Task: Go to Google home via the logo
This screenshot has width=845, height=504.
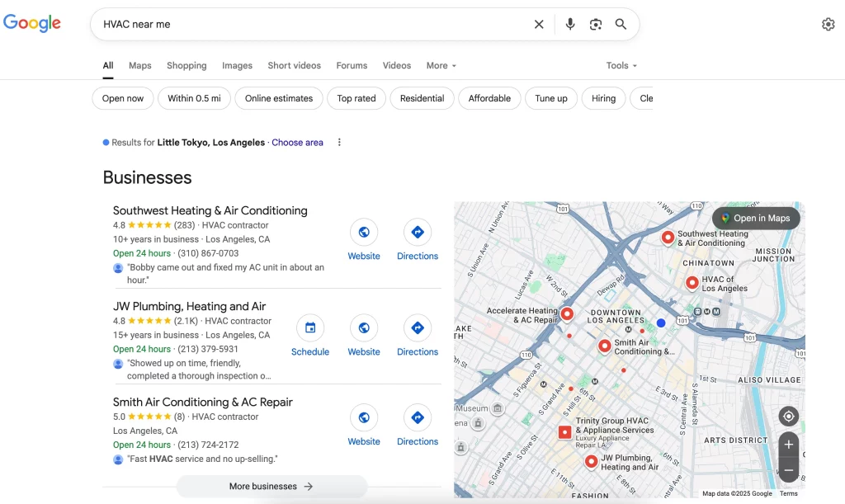Action: tap(32, 23)
